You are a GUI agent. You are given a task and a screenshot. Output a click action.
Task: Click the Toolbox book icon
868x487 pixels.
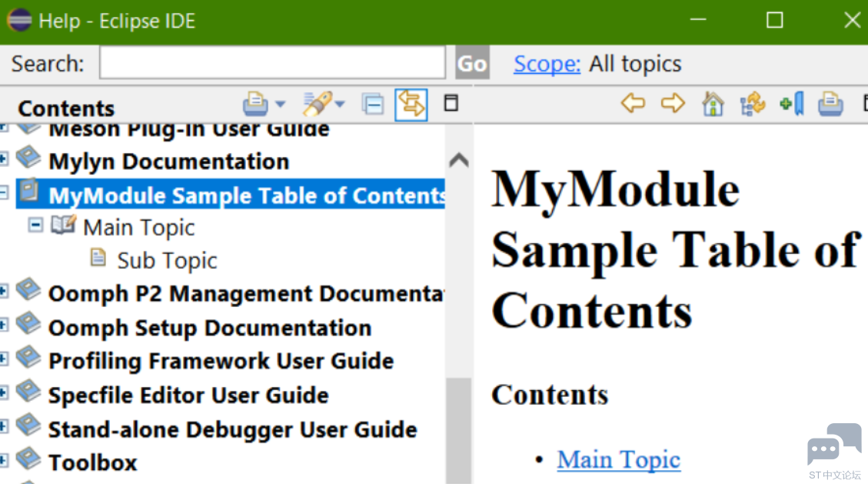tap(28, 459)
